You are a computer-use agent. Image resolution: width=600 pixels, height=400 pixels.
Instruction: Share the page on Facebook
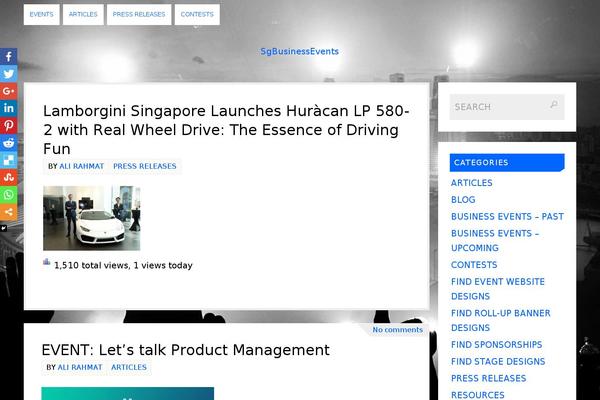8,57
